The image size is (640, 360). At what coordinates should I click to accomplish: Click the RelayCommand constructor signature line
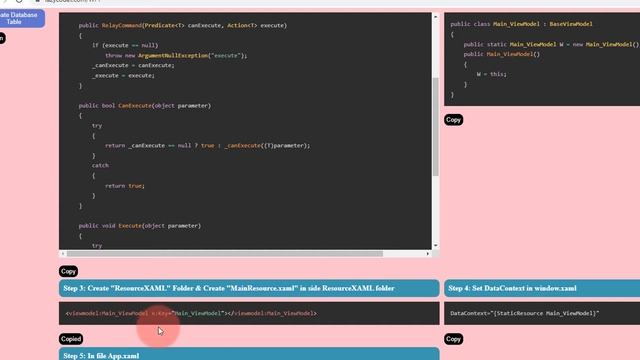[x=183, y=25]
